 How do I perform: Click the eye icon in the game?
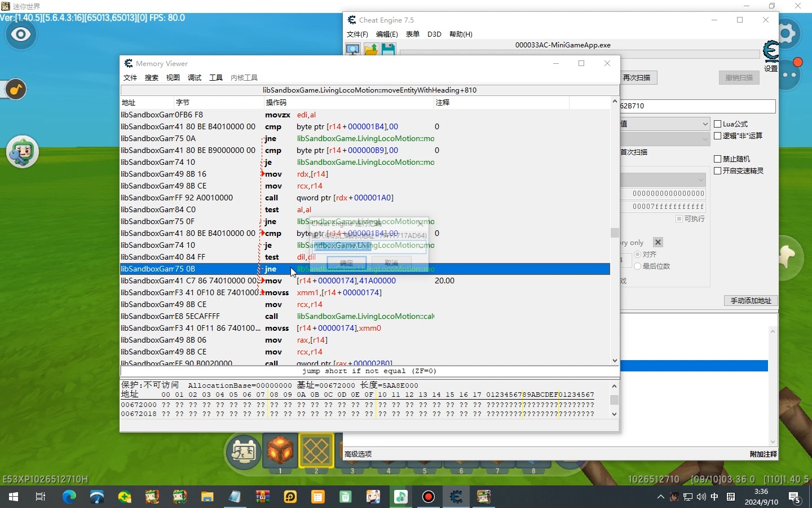point(21,34)
